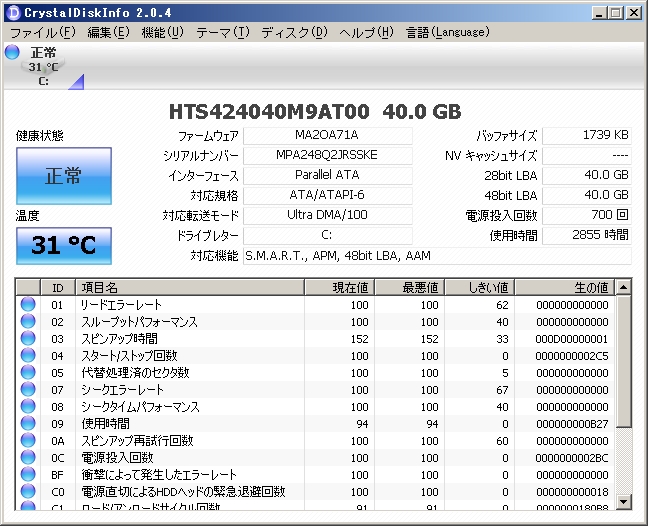The height and width of the screenshot is (526, 648).
Task: Select the リードエラーレート attribute name
Action: coord(121,305)
